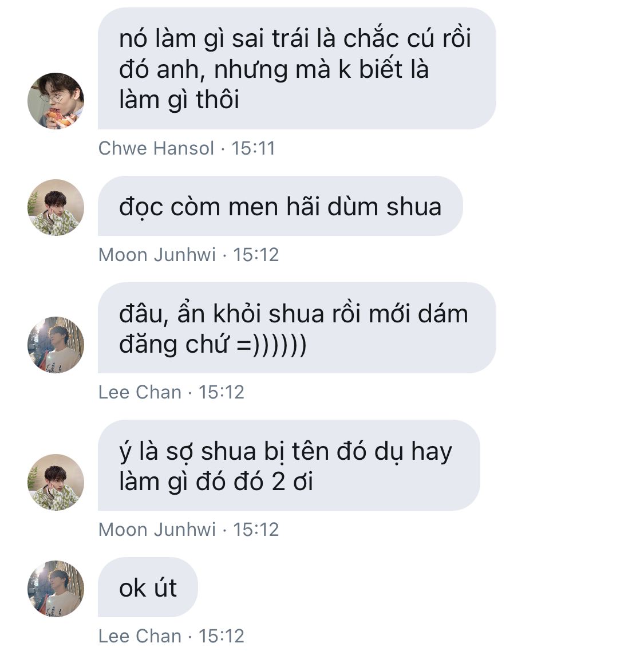Click 15:12 timestamp below 'ok út' message
This screenshot has width=644, height=651.
tap(222, 636)
